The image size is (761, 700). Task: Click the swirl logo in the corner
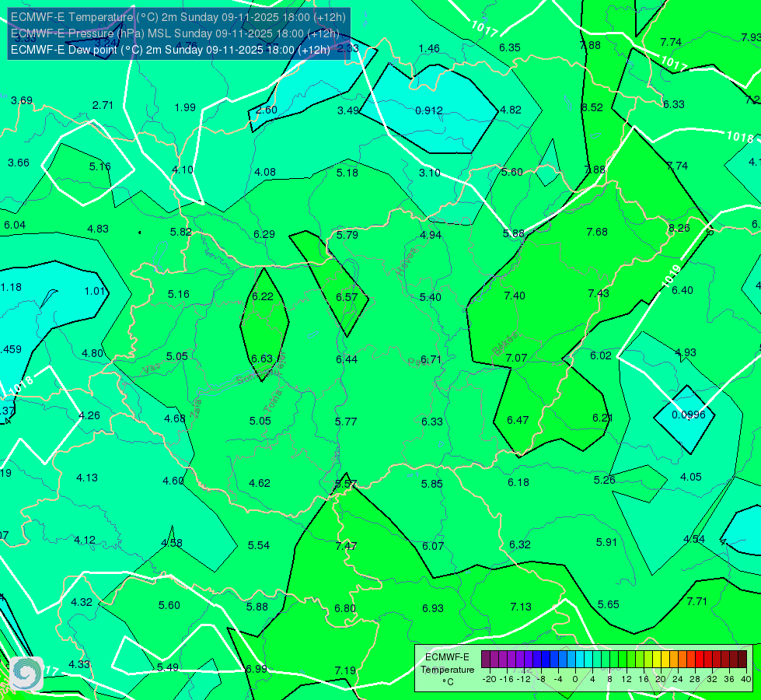pyautogui.click(x=27, y=674)
